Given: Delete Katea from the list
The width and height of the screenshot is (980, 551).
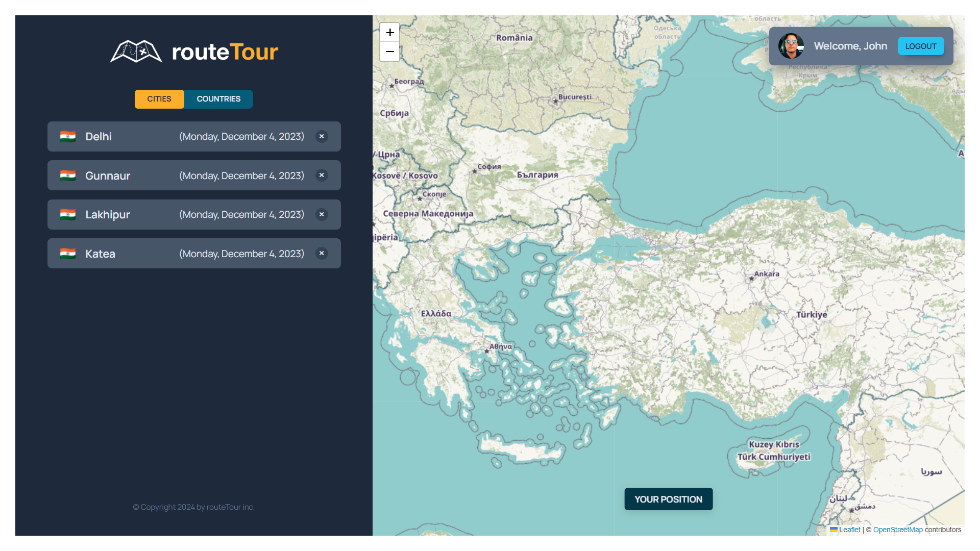Looking at the screenshot, I should pyautogui.click(x=322, y=254).
